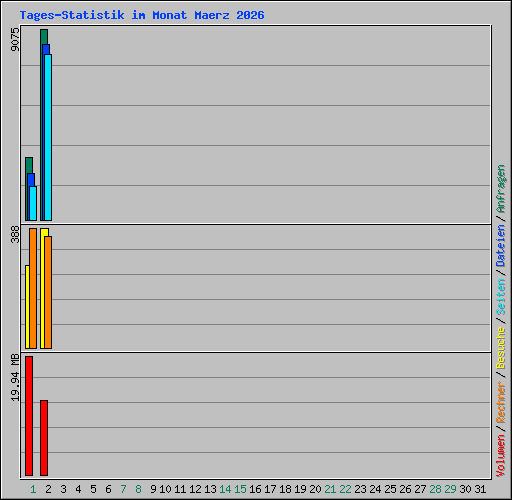The image size is (512, 500).
Task: Select the yellow Besuche bar for day 2
Action: click(43, 288)
